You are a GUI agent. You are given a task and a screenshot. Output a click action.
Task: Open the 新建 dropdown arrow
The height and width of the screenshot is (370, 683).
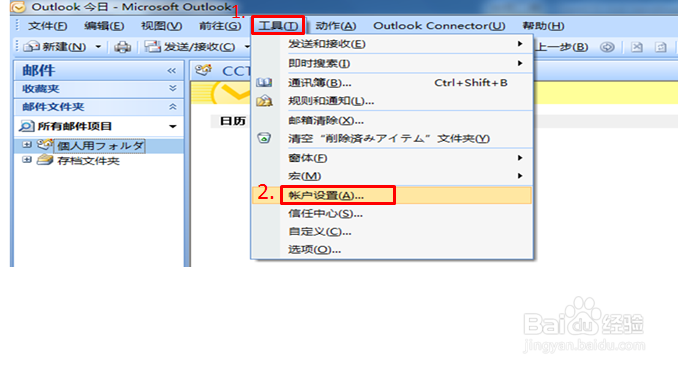[98, 47]
